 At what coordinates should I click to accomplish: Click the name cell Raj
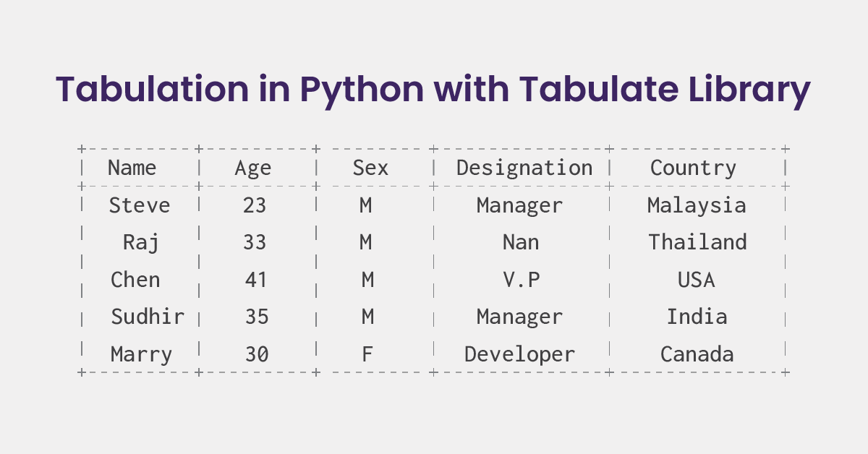click(x=141, y=242)
